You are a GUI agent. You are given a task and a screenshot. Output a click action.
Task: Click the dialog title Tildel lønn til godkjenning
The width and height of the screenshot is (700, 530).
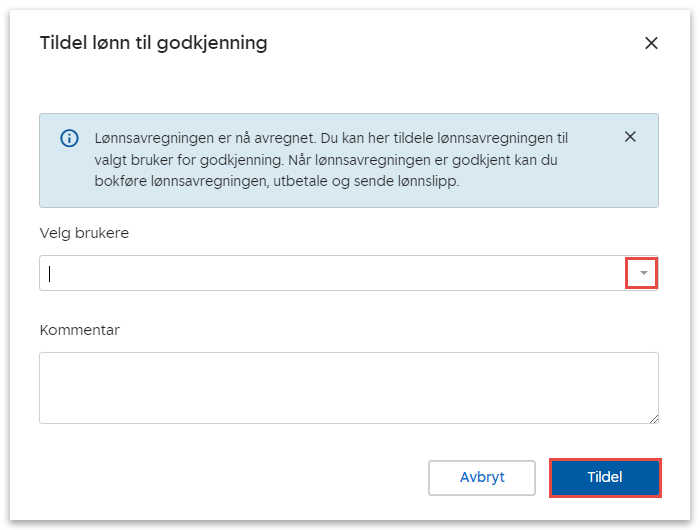click(153, 43)
